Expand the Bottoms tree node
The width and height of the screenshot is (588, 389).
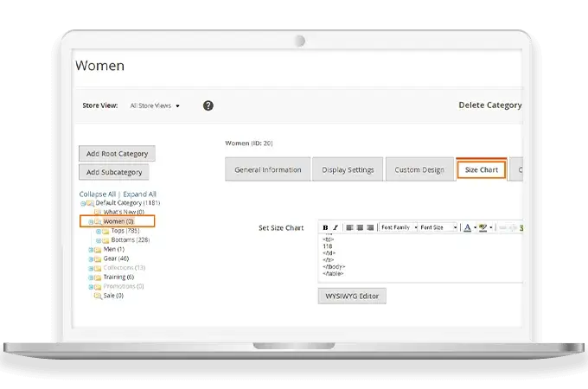click(99, 240)
